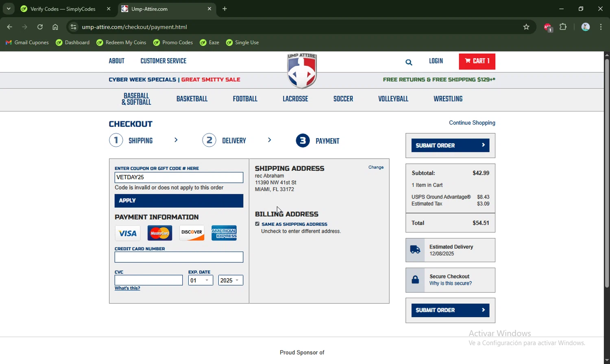Image resolution: width=610 pixels, height=364 pixels.
Task: View site information icon in address bar
Action: 73,27
